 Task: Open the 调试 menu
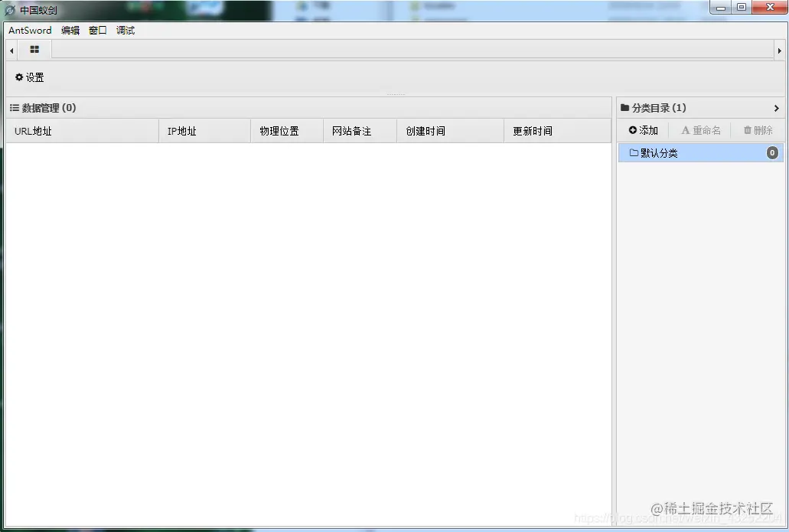(x=126, y=30)
